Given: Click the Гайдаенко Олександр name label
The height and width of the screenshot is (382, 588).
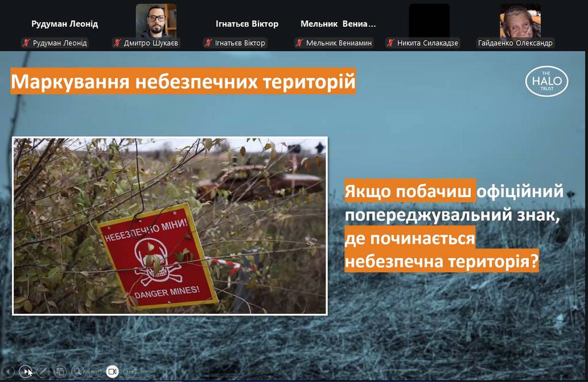Looking at the screenshot, I should pos(515,43).
